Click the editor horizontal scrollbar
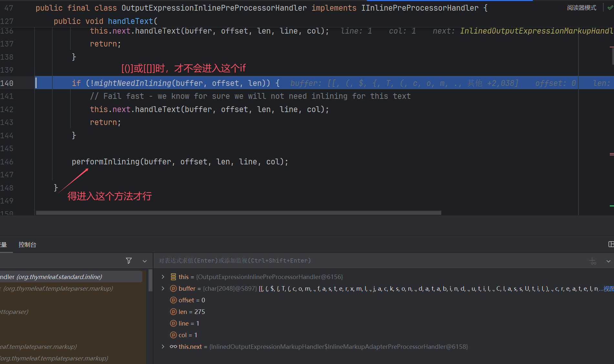Screen dimensions: 614x364 238,213
